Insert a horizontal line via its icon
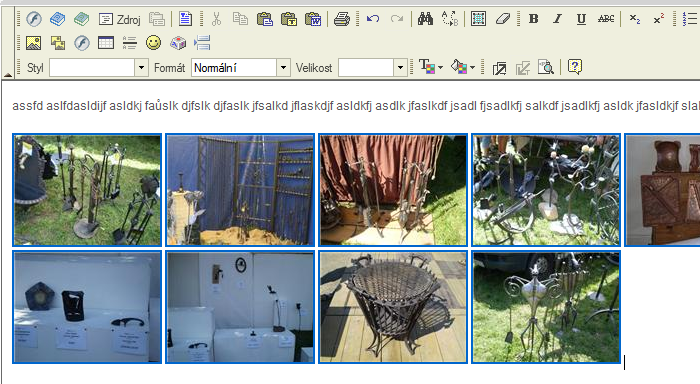Screen dimensions: 700x384 (x=130, y=43)
